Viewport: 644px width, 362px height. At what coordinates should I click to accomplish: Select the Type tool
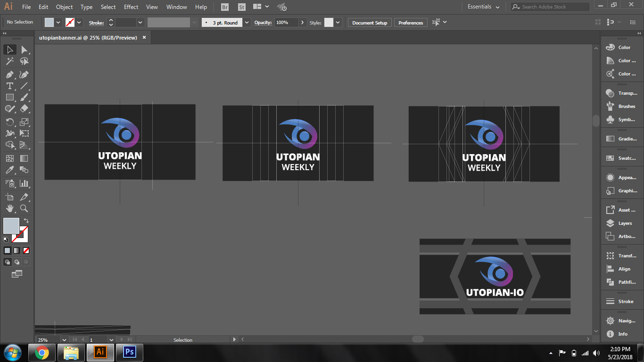pyautogui.click(x=10, y=86)
